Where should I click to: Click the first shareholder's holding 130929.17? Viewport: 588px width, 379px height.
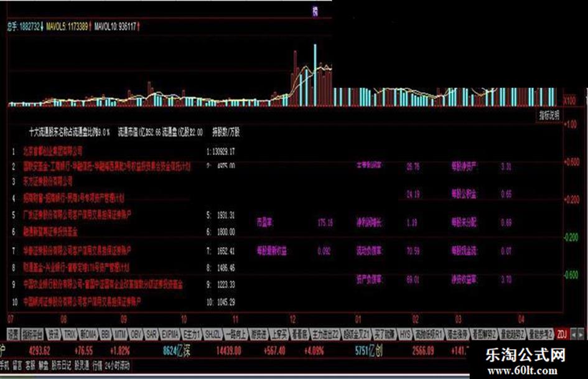(223, 152)
